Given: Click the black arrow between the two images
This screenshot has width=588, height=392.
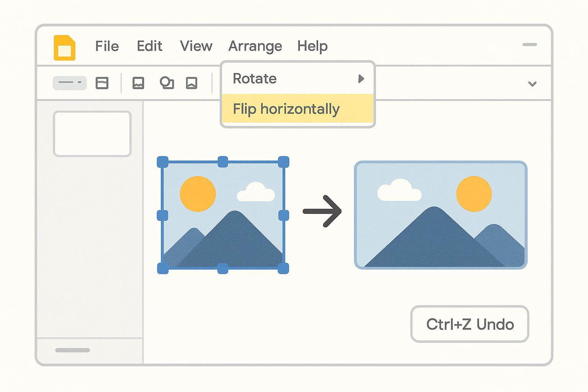Looking at the screenshot, I should (x=322, y=211).
